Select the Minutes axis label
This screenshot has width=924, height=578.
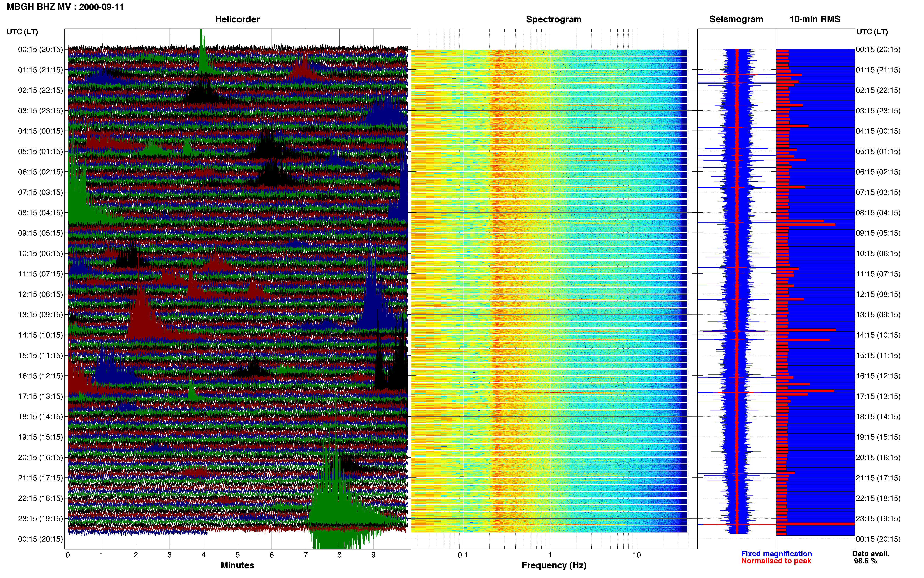coord(237,565)
